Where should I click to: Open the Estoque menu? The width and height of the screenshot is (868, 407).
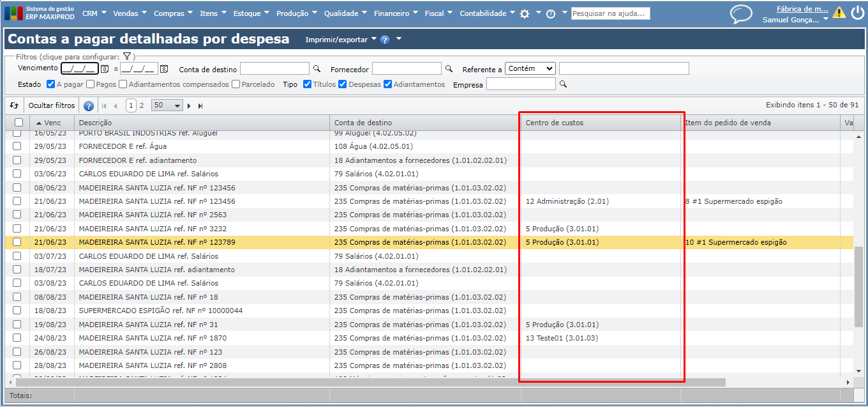coord(251,13)
